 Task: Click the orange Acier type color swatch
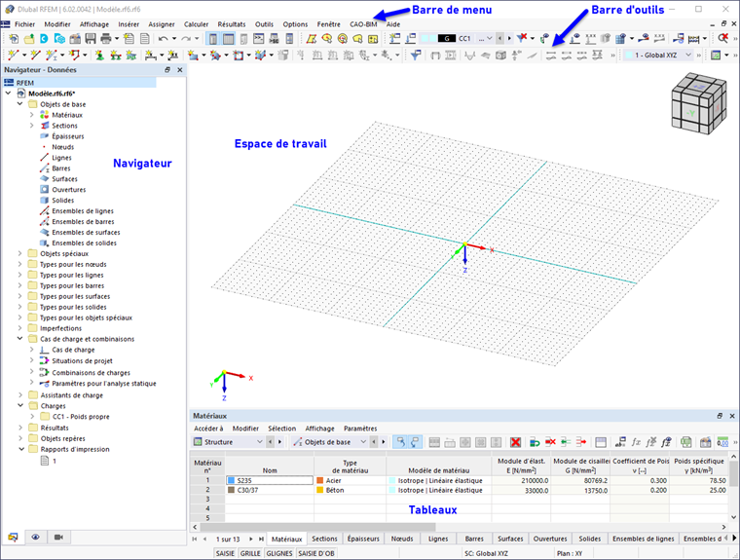pyautogui.click(x=320, y=480)
